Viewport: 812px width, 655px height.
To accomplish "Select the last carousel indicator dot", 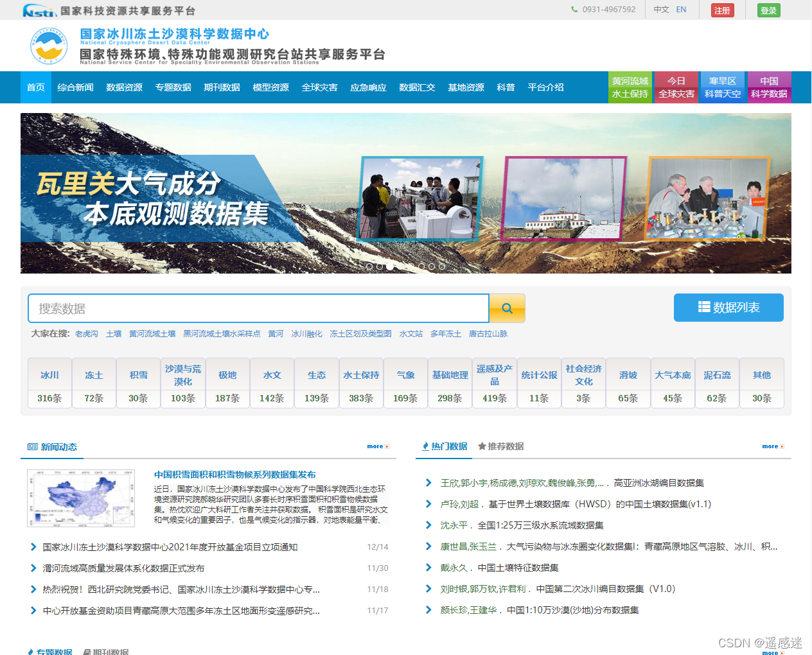I will point(442,266).
